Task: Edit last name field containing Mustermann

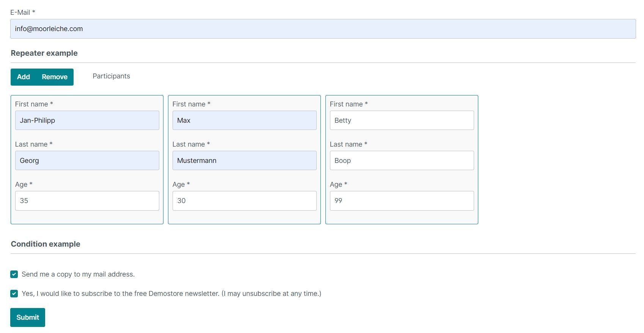Action: [x=244, y=161]
